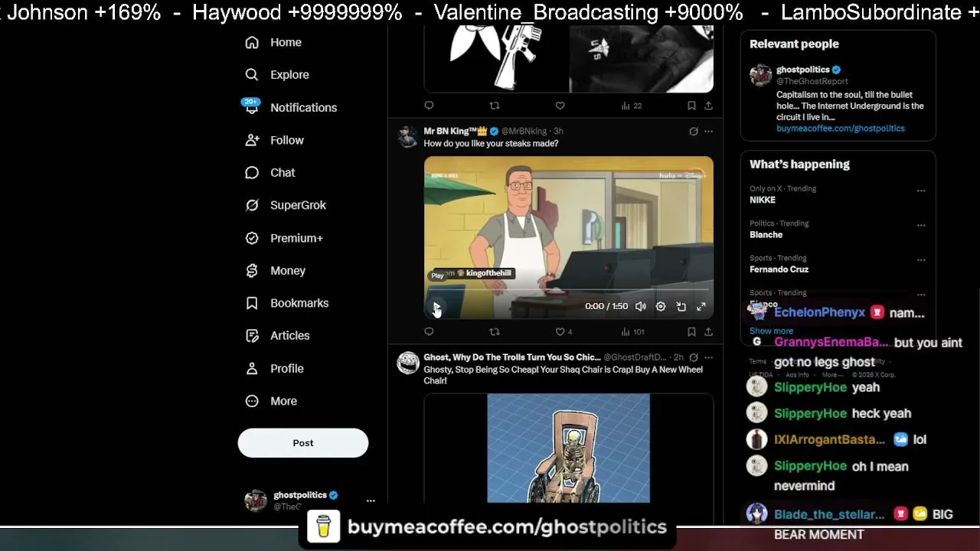Open Explore from the sidebar

276,75
